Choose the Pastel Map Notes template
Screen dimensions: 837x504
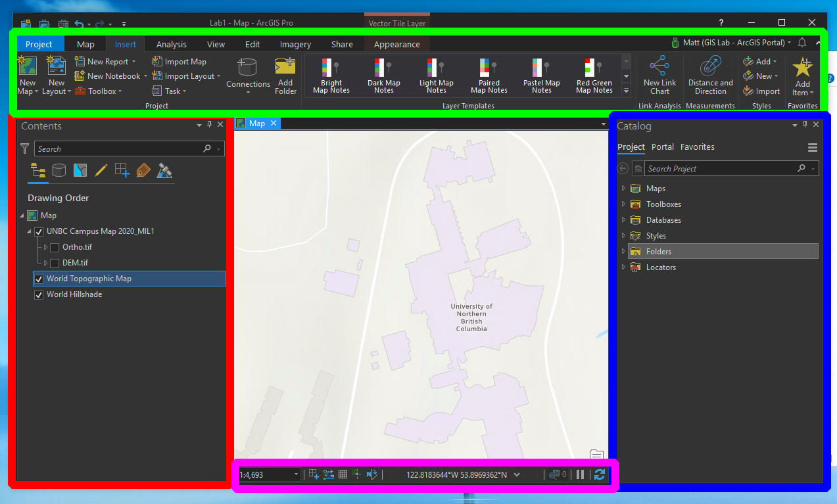tap(541, 76)
